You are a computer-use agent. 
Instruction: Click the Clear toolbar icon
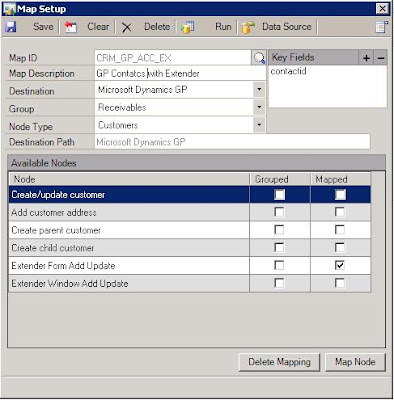71,27
